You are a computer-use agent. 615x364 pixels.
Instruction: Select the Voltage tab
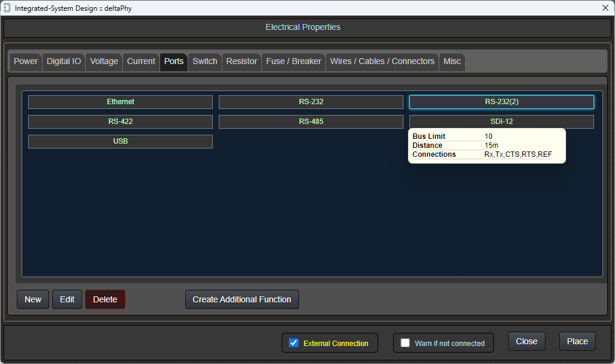104,62
